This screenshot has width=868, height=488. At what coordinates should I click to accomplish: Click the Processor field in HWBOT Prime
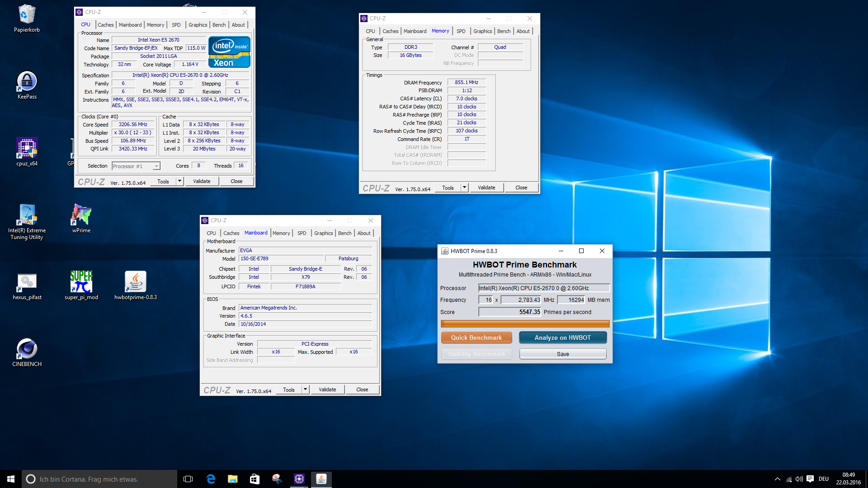pyautogui.click(x=544, y=288)
